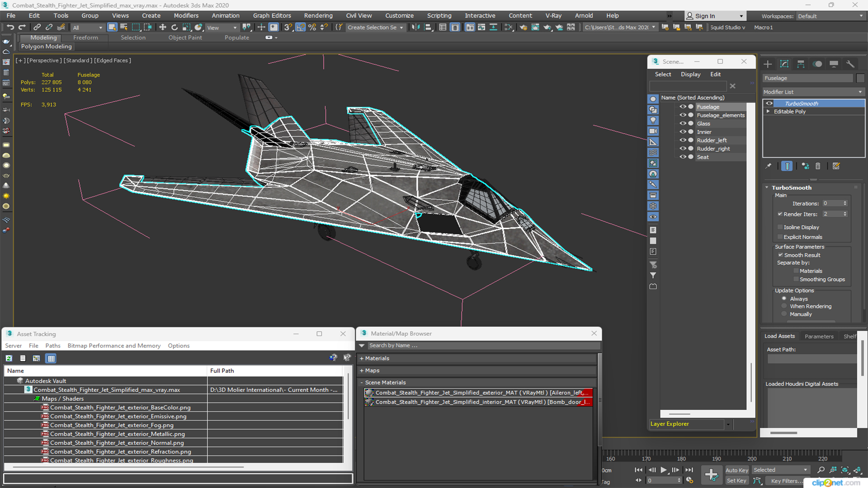868x488 pixels.
Task: Click the Auto Key button
Action: [x=737, y=470]
